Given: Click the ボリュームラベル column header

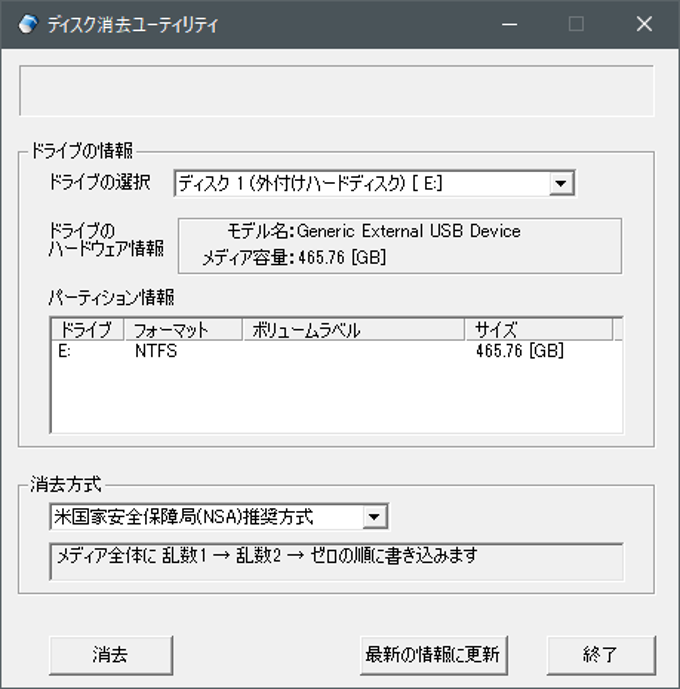Looking at the screenshot, I should (354, 329).
